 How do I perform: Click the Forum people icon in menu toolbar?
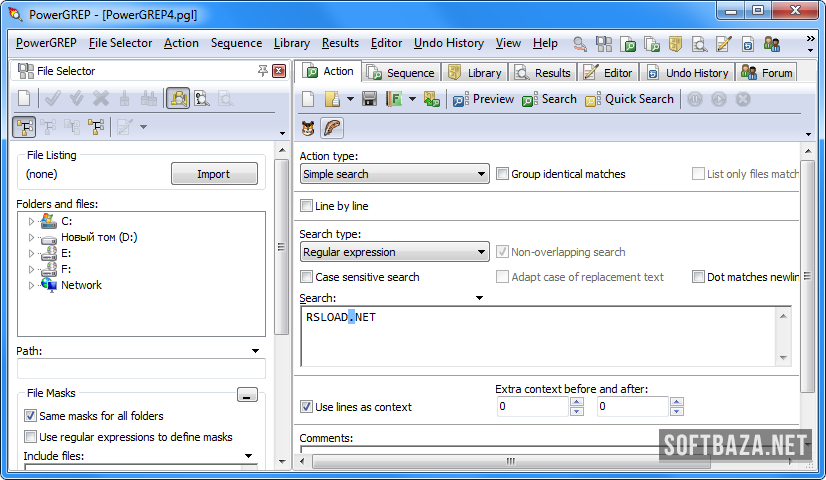point(772,44)
